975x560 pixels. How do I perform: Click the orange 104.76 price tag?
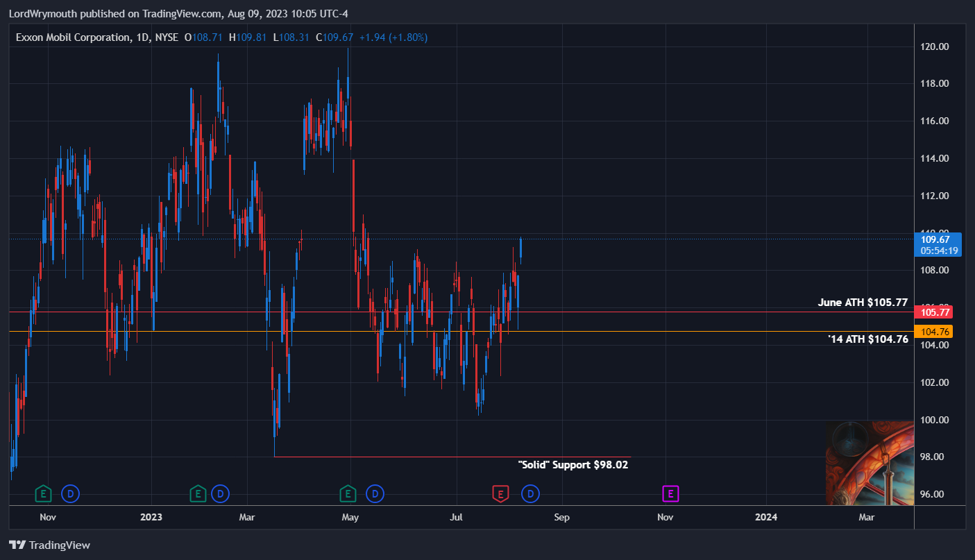click(933, 332)
